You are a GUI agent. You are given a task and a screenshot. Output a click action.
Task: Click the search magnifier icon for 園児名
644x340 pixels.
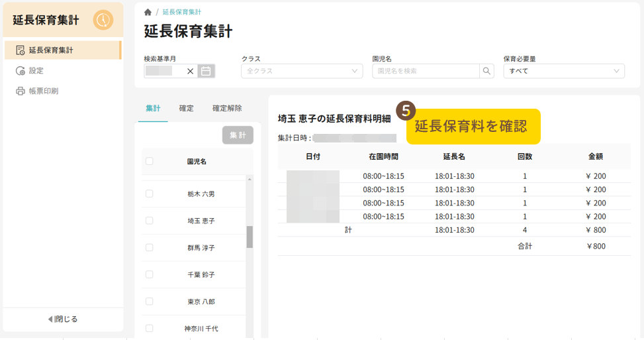coord(486,71)
